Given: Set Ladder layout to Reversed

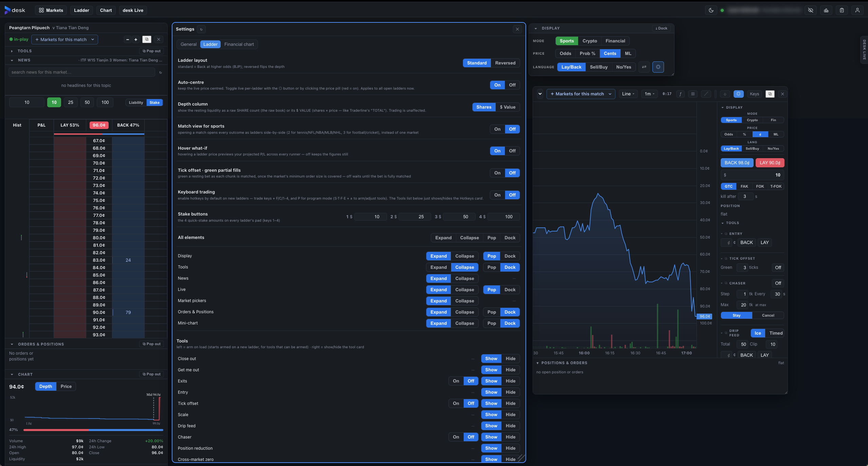Looking at the screenshot, I should [x=505, y=63].
